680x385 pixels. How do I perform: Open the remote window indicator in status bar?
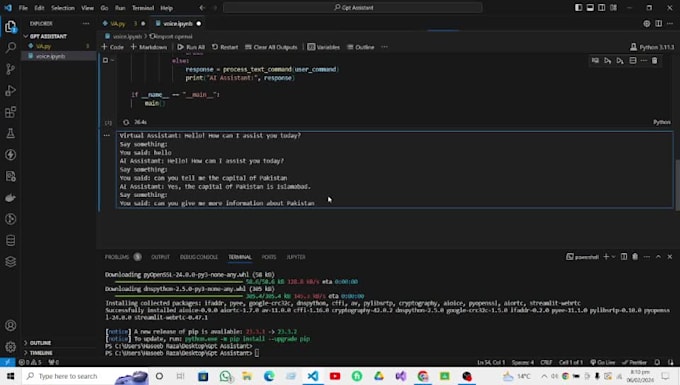(7, 362)
